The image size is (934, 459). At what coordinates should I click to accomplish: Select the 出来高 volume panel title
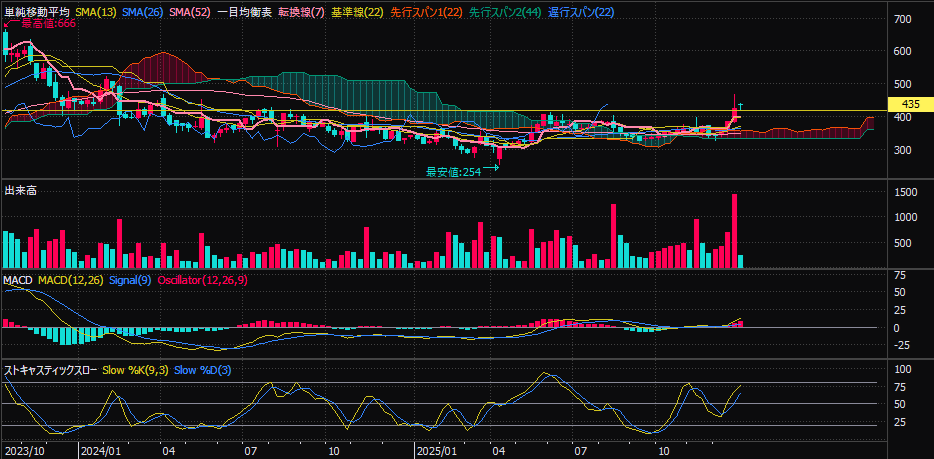(21, 190)
